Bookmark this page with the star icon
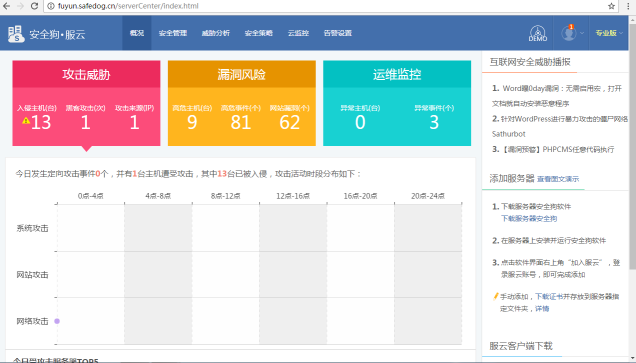Image resolution: width=636 pixels, height=363 pixels. (x=611, y=6)
